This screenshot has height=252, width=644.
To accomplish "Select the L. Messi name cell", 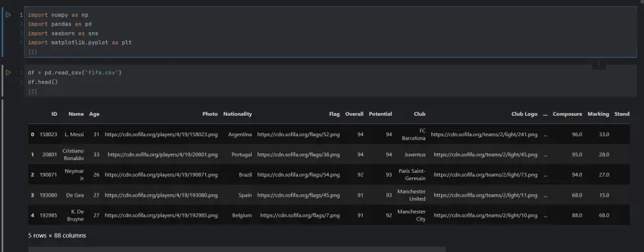I will click(74, 134).
